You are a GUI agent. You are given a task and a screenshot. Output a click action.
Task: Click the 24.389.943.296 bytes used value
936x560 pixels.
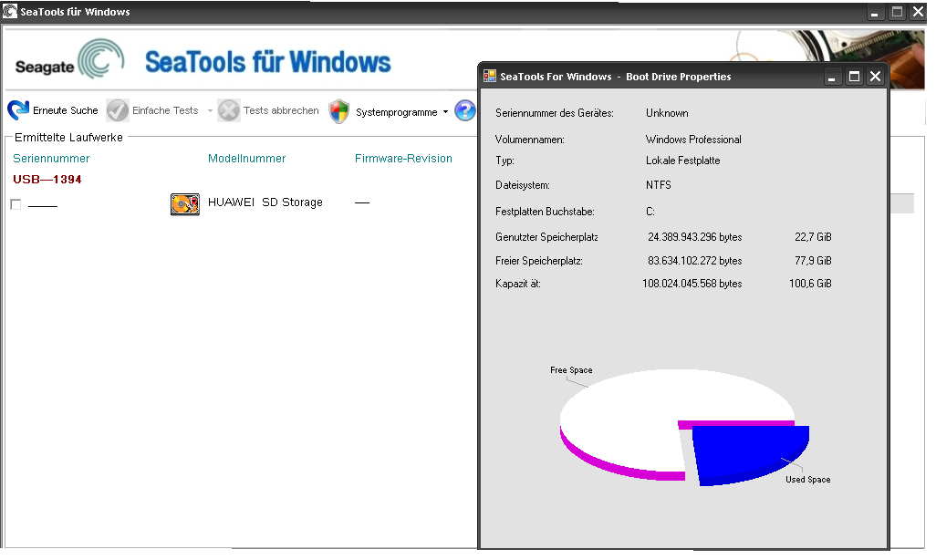[695, 237]
